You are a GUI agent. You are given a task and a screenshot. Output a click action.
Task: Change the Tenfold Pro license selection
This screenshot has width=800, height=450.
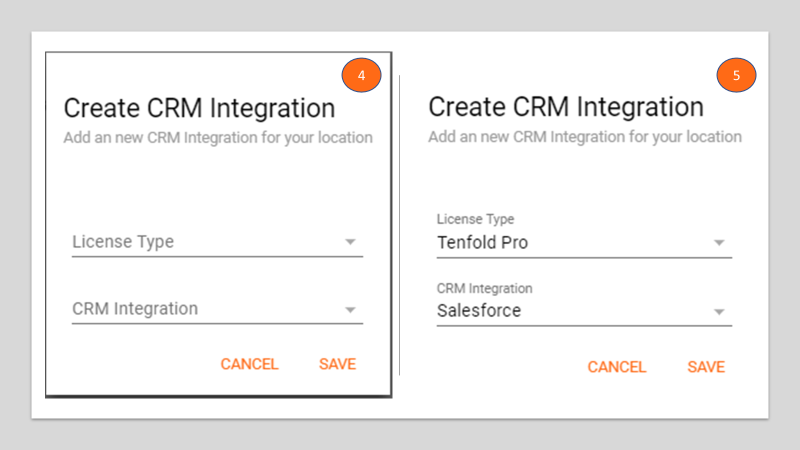[x=584, y=243]
